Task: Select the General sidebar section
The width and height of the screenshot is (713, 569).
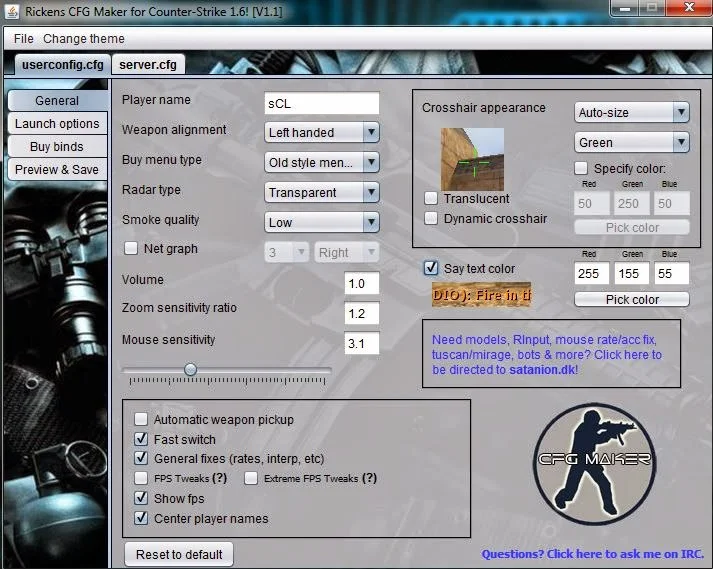Action: pos(57,101)
